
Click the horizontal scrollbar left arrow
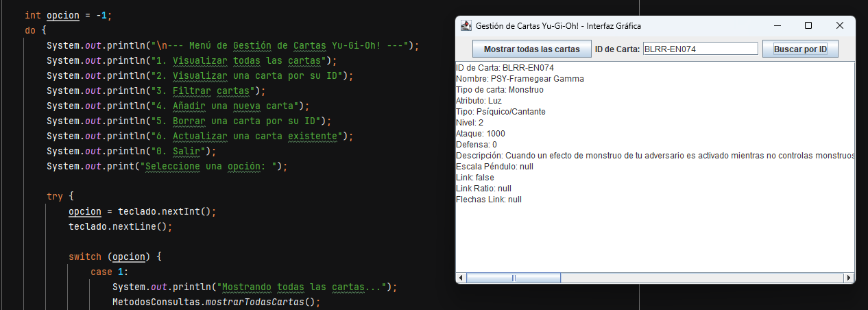(461, 278)
